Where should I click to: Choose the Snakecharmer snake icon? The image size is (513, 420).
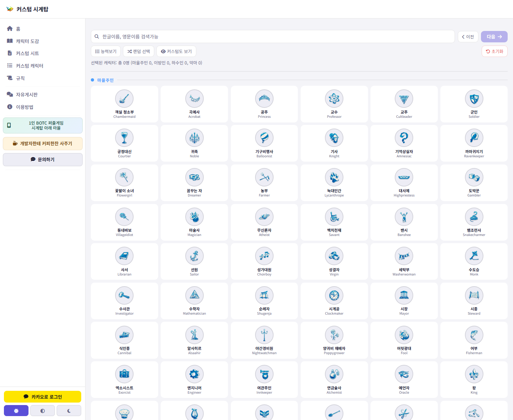coord(474,217)
